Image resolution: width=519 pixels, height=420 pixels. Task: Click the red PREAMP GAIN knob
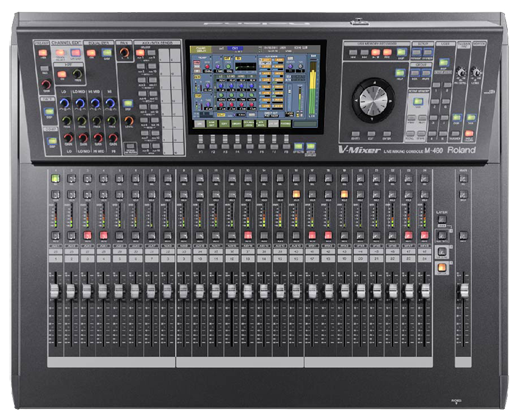(46, 84)
